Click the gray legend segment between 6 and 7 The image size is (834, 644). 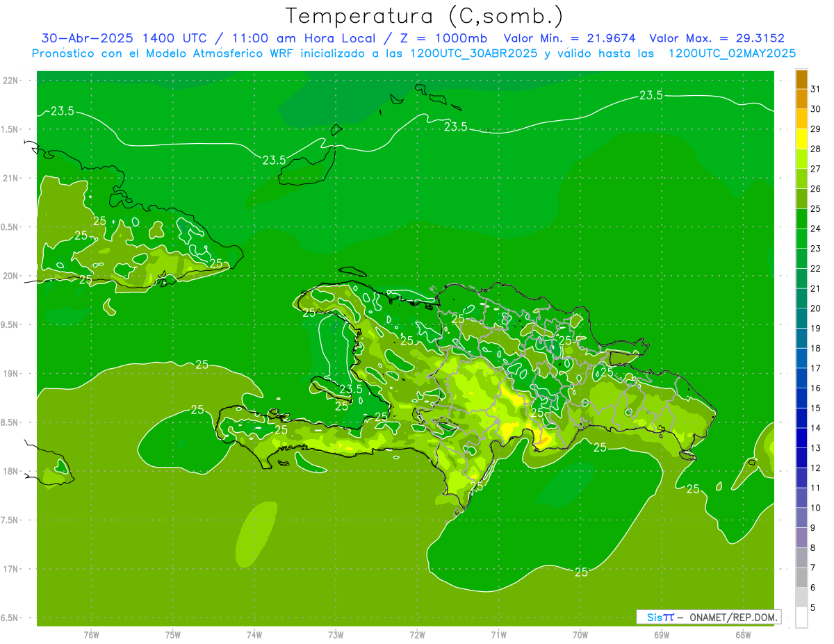801,578
